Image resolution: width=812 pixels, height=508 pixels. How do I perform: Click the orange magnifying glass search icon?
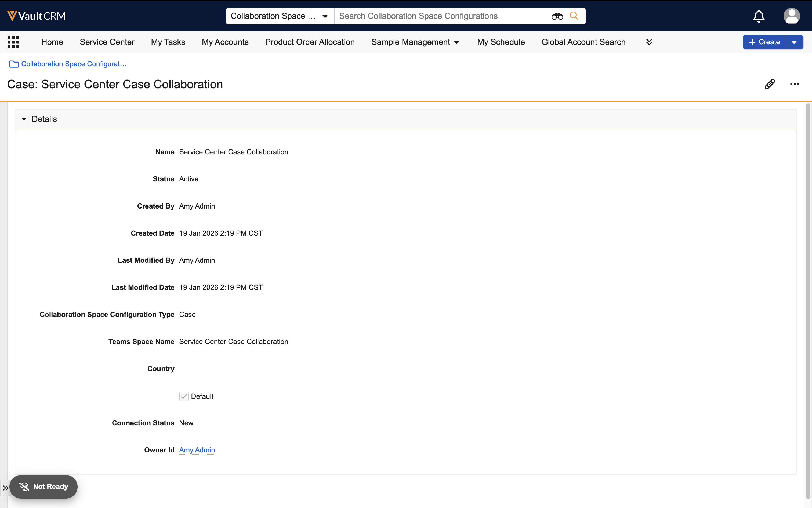click(x=574, y=16)
